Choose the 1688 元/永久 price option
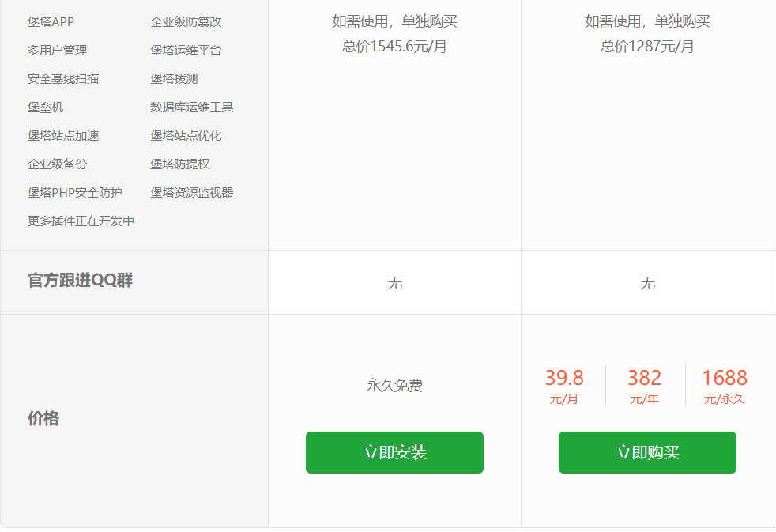 coord(724,386)
